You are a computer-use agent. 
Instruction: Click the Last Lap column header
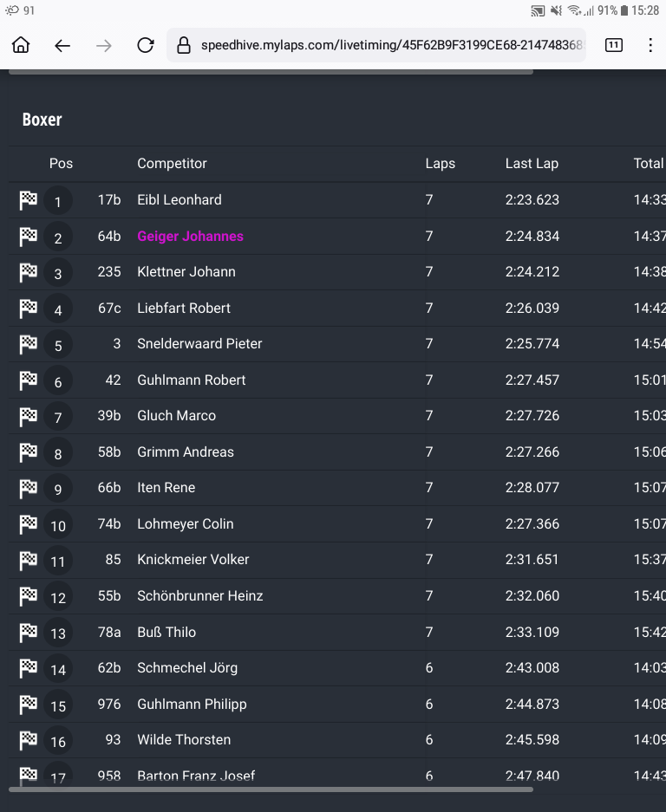pyautogui.click(x=532, y=164)
